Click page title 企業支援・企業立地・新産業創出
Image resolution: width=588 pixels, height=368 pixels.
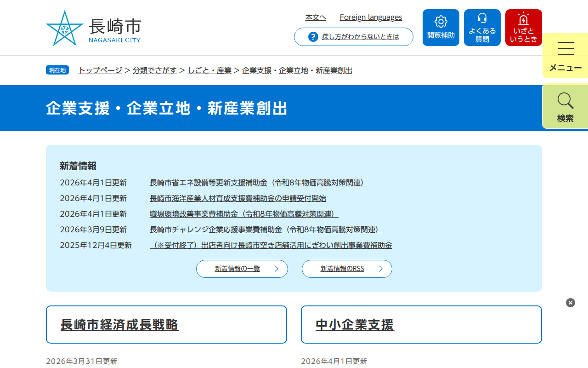coord(167,109)
